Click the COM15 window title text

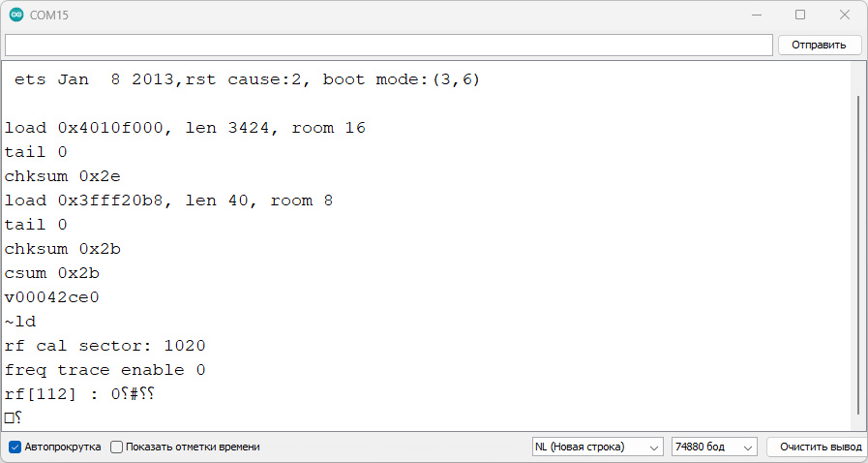pos(49,15)
